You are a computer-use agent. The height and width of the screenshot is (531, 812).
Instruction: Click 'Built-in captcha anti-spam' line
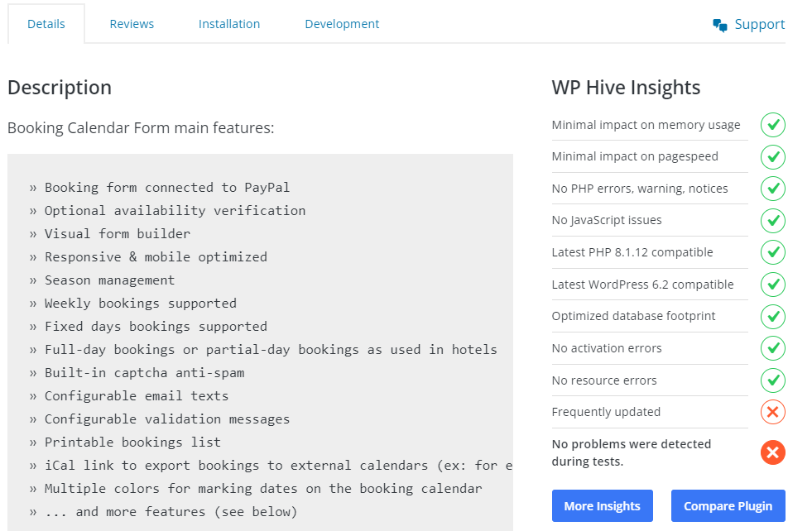coord(137,373)
